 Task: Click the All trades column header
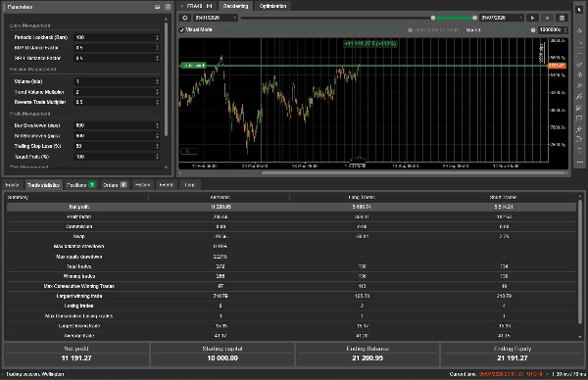pyautogui.click(x=220, y=197)
